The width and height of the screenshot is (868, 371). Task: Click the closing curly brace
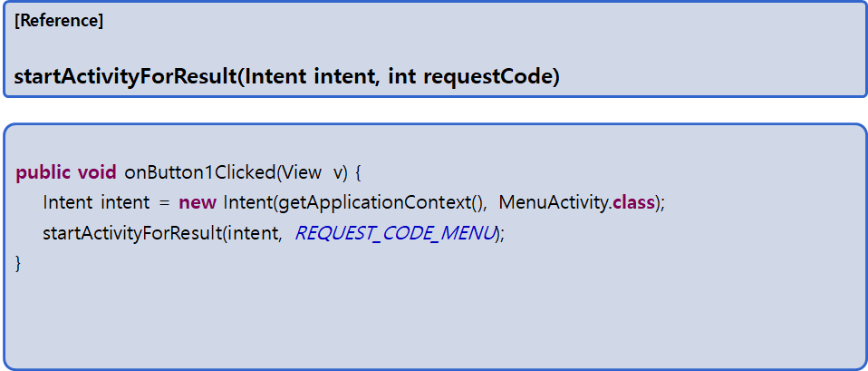tap(18, 263)
